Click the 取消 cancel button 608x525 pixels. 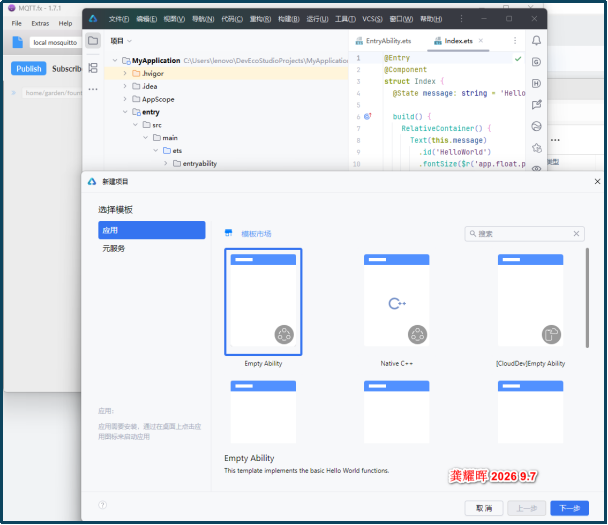pyautogui.click(x=484, y=508)
